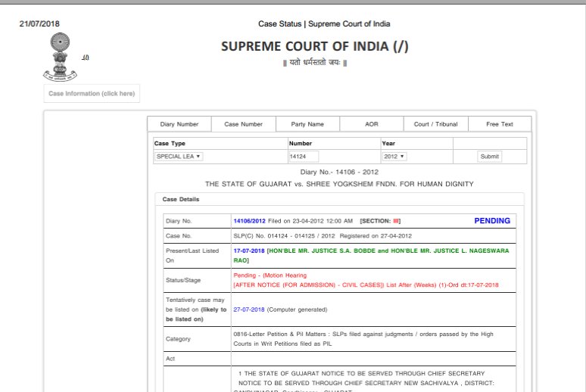Click the 0816-Letter Petition & Pil Matters category text
The width and height of the screenshot is (586, 392).
click(x=363, y=339)
